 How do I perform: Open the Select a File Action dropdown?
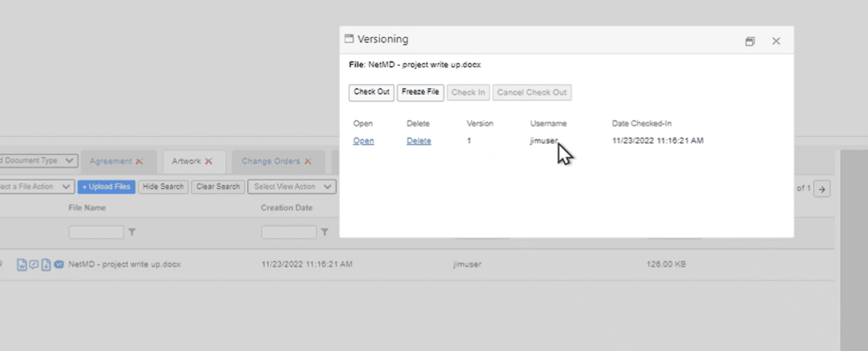[37, 187]
